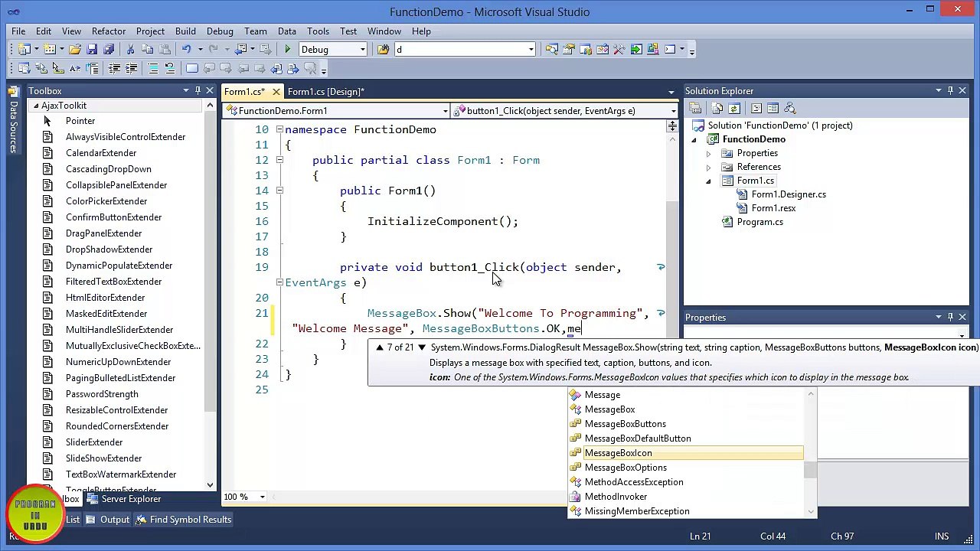Click the Decrease Indent icon
This screenshot has width=980, height=551.
point(114,68)
